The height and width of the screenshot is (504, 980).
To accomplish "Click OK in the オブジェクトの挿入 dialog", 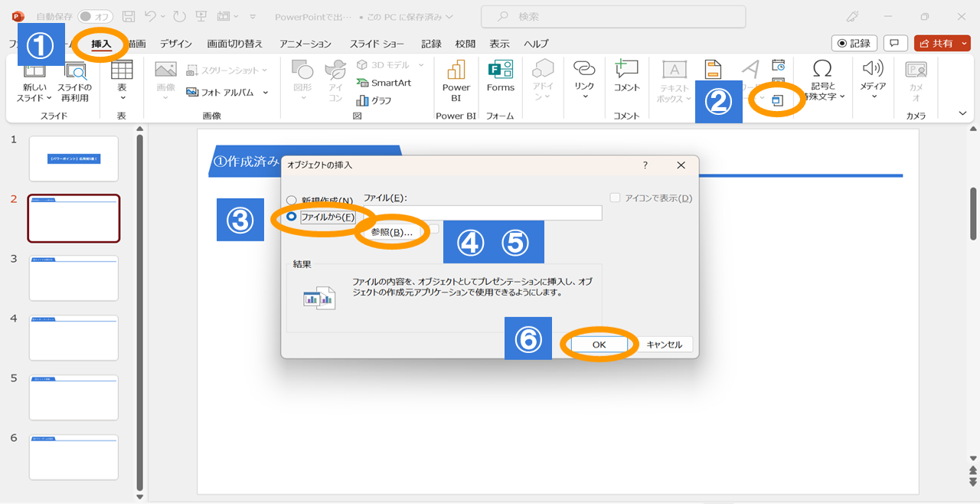I will (599, 345).
